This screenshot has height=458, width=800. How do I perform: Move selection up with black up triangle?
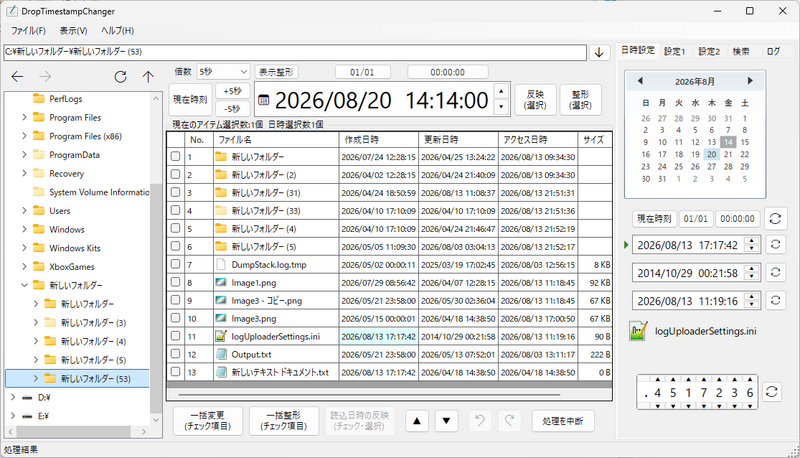click(x=417, y=421)
